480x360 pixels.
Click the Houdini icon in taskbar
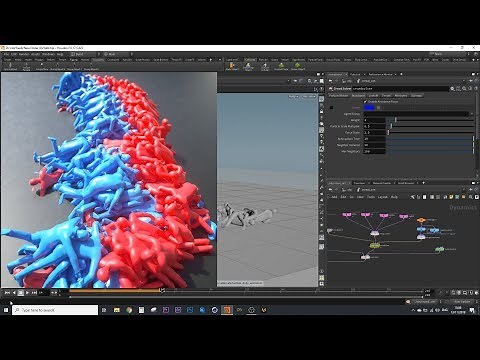pyautogui.click(x=227, y=310)
